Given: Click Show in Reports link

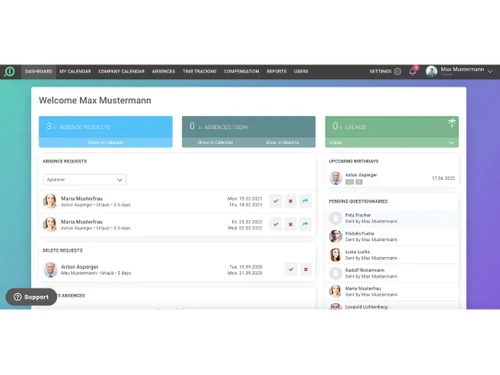Looking at the screenshot, I should [282, 142].
